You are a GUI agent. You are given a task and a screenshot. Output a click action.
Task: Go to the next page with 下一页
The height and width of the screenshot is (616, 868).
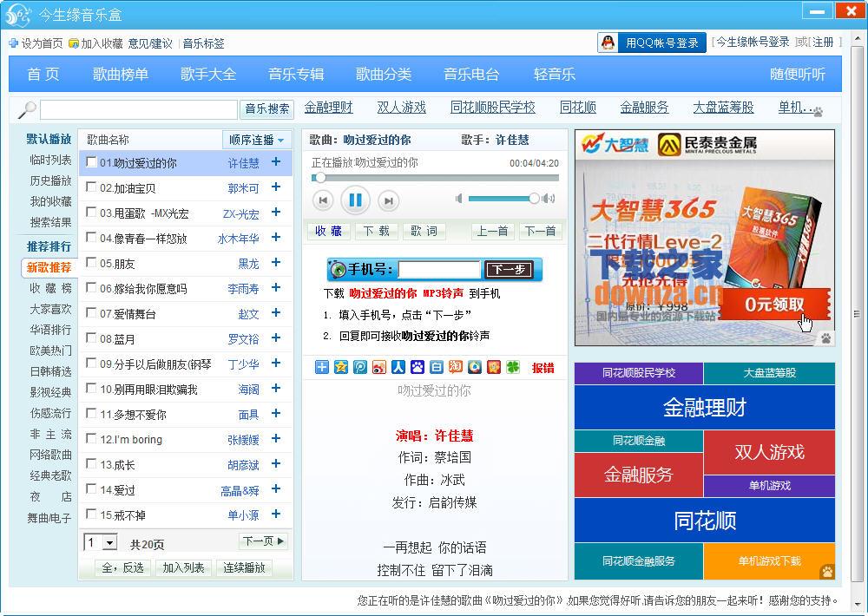coord(264,541)
